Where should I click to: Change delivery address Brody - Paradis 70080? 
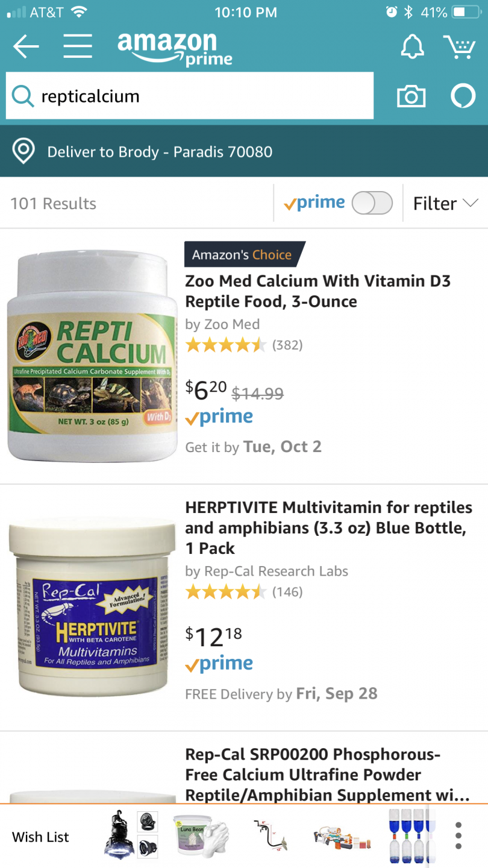[x=160, y=151]
